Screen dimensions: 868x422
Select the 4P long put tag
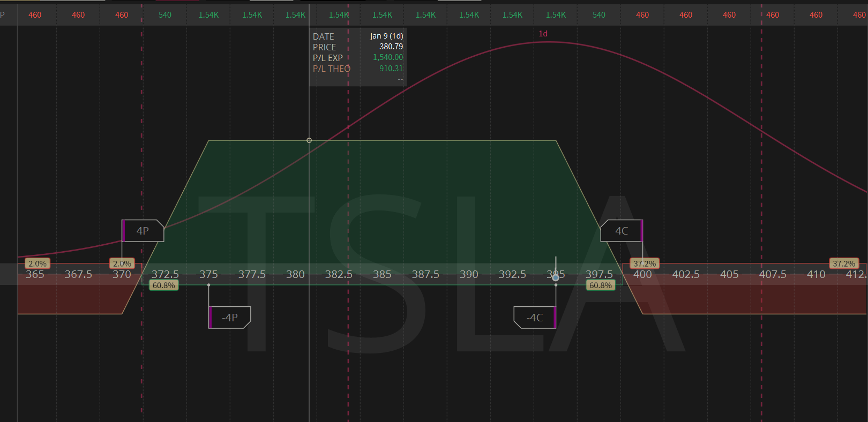(143, 231)
